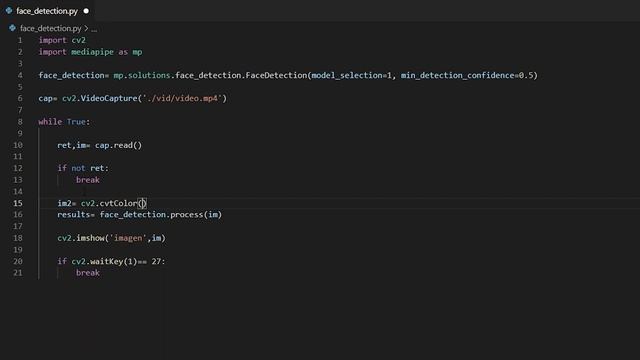640x360 pixels.
Task: Click the 'imagen' string on line 18
Action: coord(128,238)
